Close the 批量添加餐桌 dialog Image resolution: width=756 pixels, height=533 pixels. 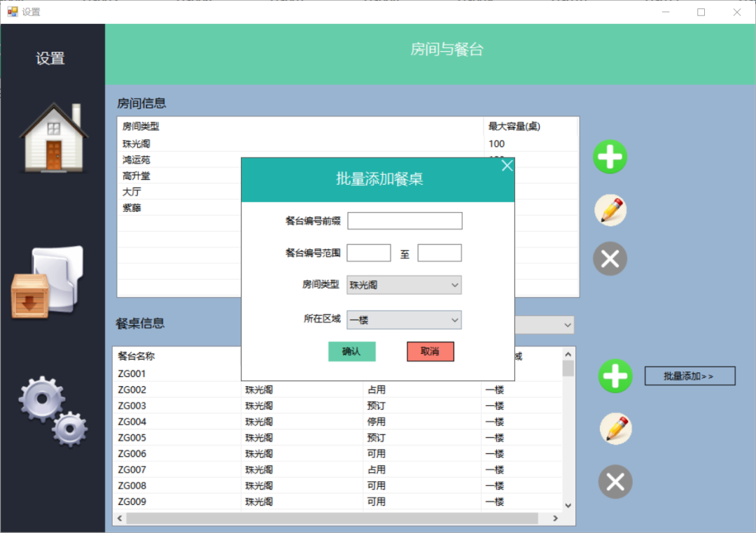tap(507, 166)
